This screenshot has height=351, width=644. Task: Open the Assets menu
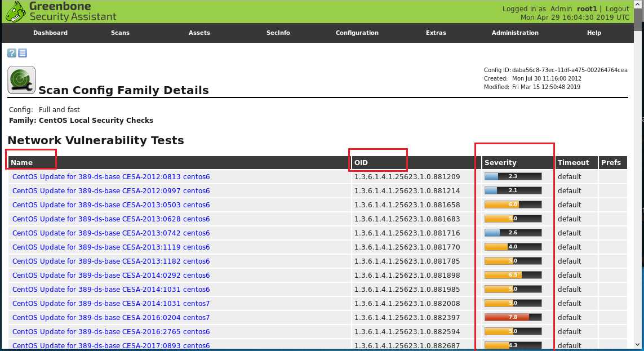[199, 33]
